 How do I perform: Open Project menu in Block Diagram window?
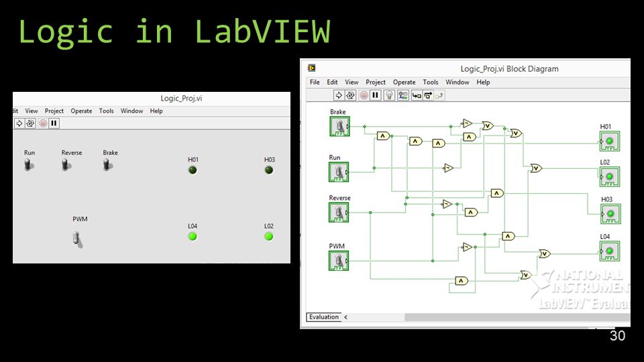tap(376, 82)
